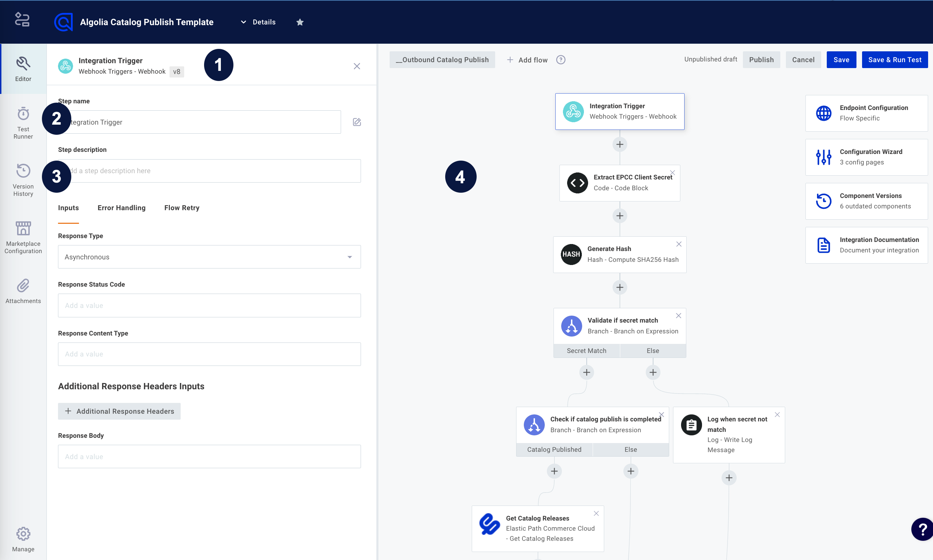Remove the Extract EPCC Client Secret step

pyautogui.click(x=672, y=173)
